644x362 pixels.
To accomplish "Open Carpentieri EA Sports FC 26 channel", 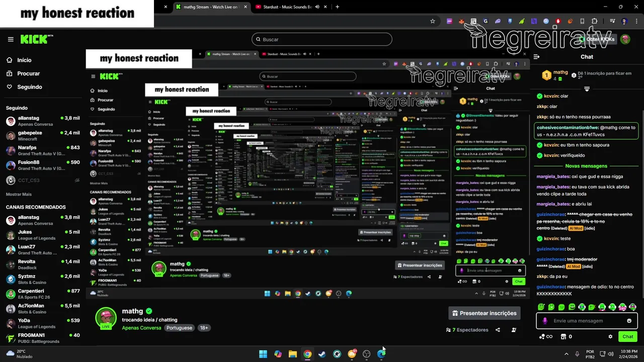I will click(43, 294).
